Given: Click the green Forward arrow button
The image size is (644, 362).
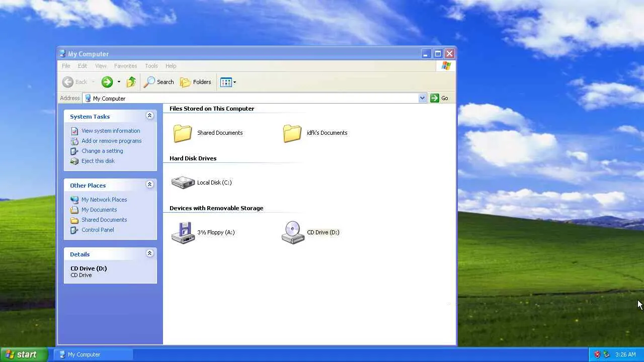Looking at the screenshot, I should point(107,82).
